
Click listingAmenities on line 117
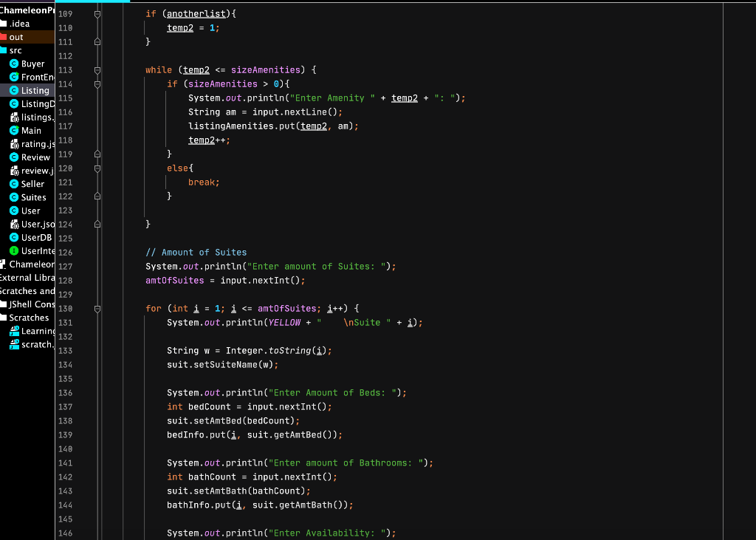pyautogui.click(x=231, y=126)
